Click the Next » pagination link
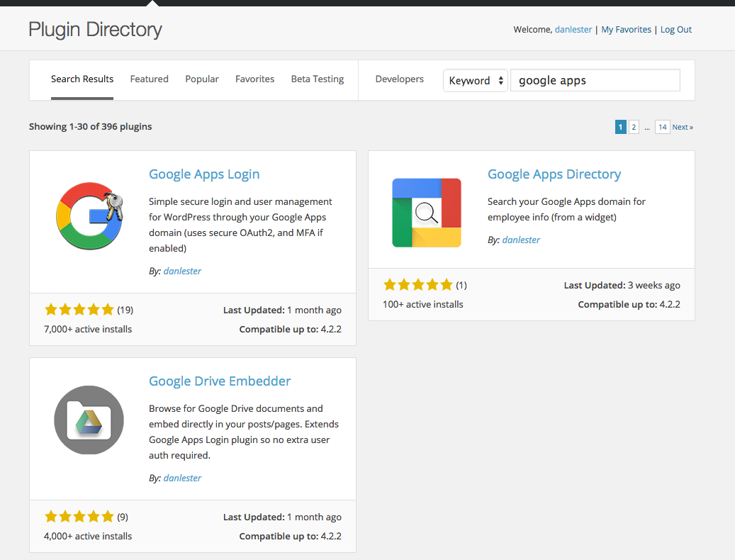 click(683, 127)
